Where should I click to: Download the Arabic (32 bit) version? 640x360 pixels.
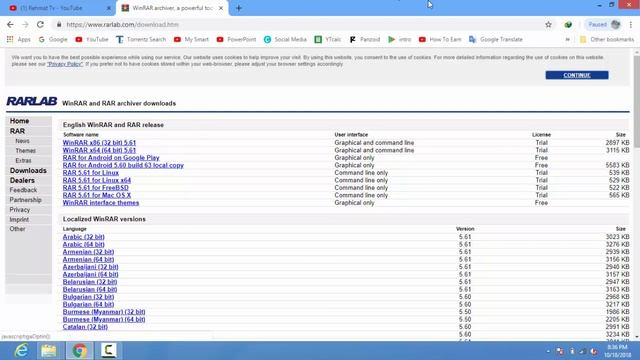[x=84, y=237]
